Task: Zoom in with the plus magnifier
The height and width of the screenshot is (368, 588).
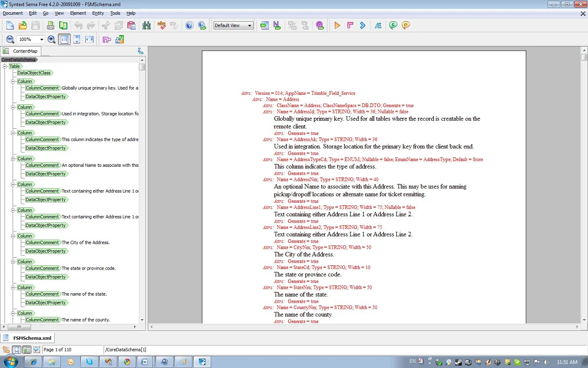Action: (51, 39)
